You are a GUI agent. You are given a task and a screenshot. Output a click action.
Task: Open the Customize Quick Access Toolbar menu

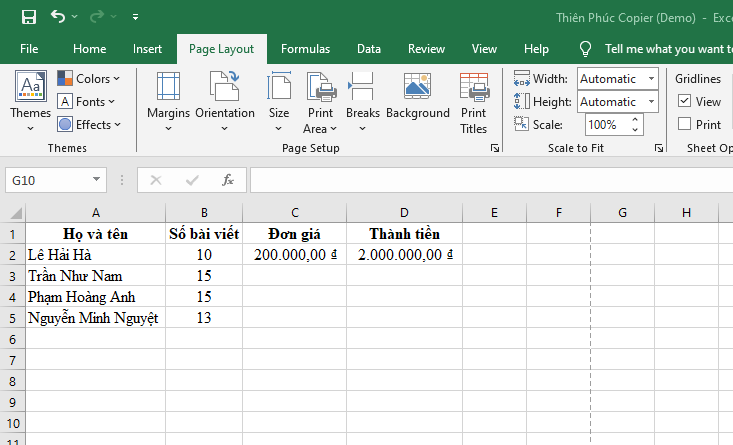(135, 17)
